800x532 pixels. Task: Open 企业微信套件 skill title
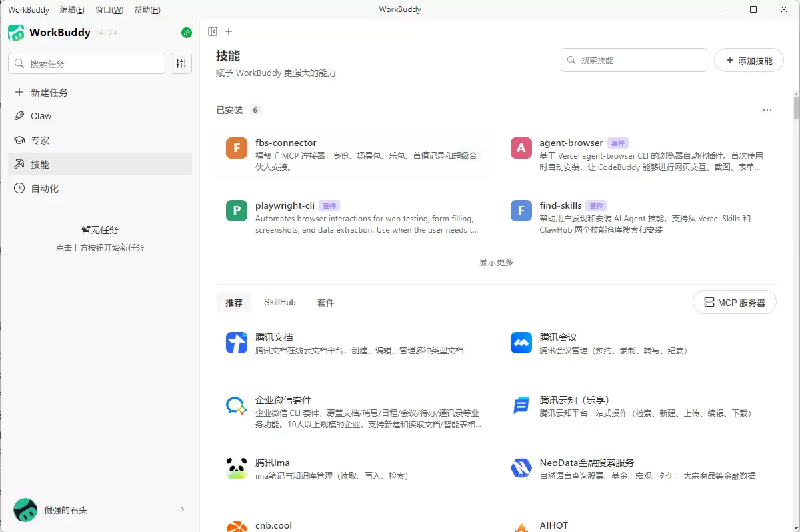click(x=283, y=400)
